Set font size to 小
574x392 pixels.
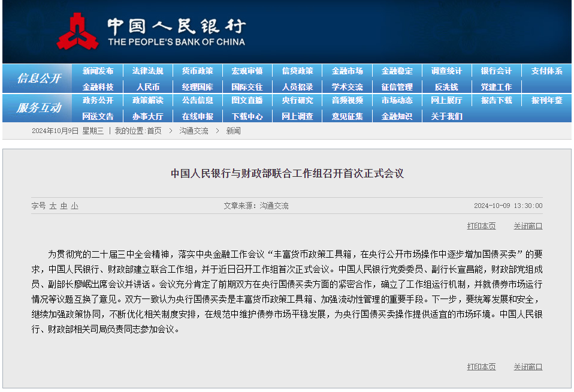(x=75, y=206)
